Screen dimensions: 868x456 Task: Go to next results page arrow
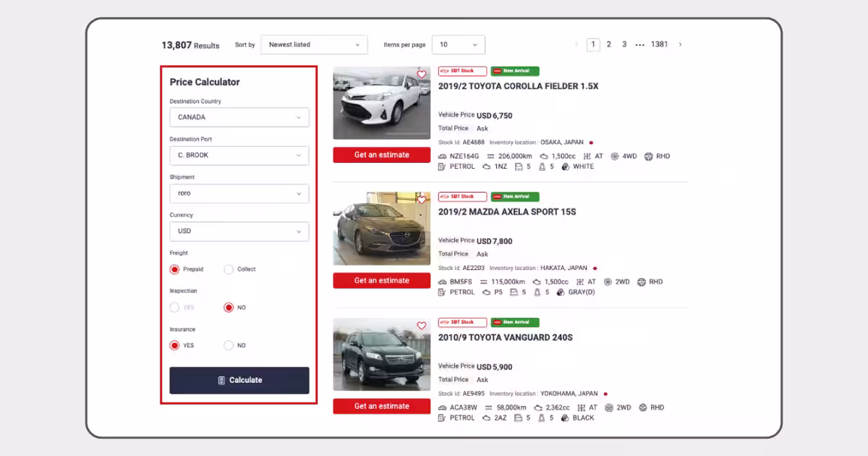[x=680, y=44]
